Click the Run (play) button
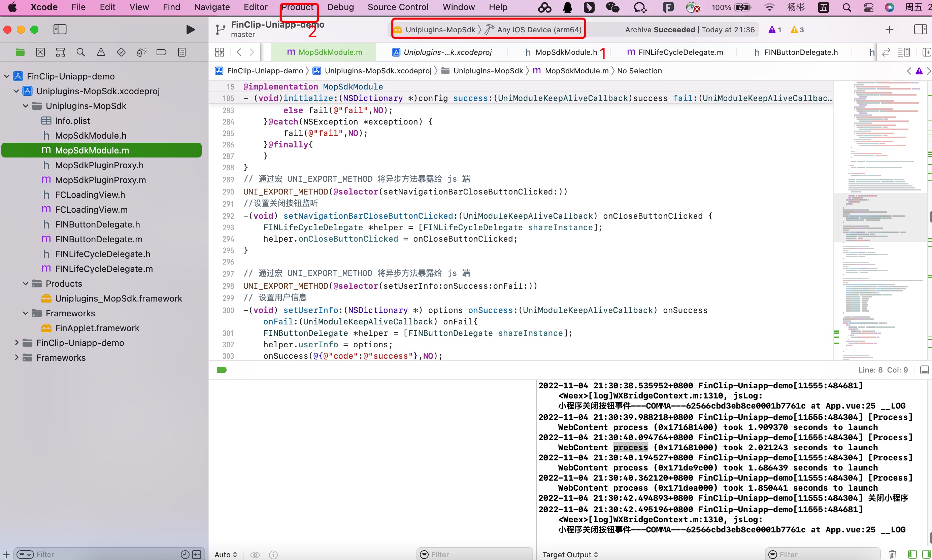 click(191, 29)
